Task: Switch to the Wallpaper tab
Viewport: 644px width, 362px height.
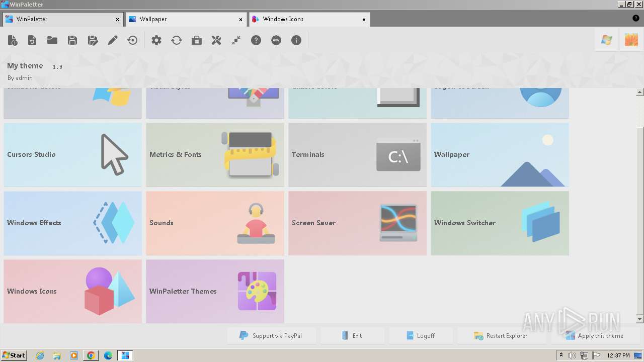Action: coord(185,19)
